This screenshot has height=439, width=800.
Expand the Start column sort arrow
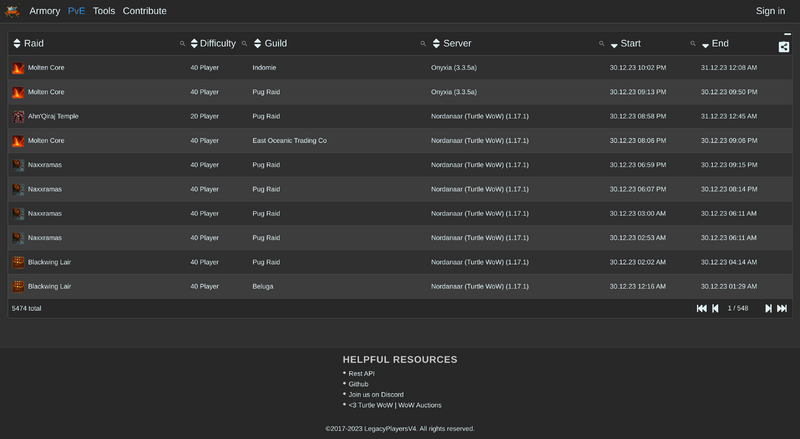point(614,45)
